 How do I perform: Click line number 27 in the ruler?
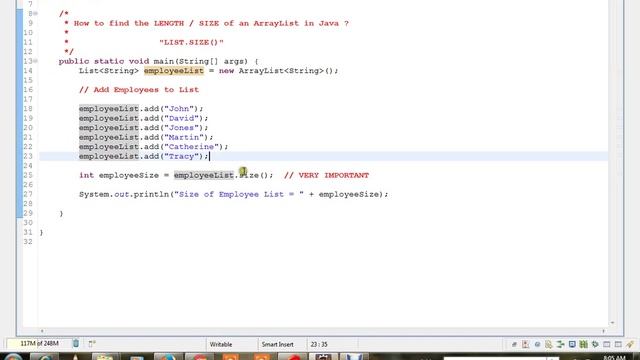[28, 194]
